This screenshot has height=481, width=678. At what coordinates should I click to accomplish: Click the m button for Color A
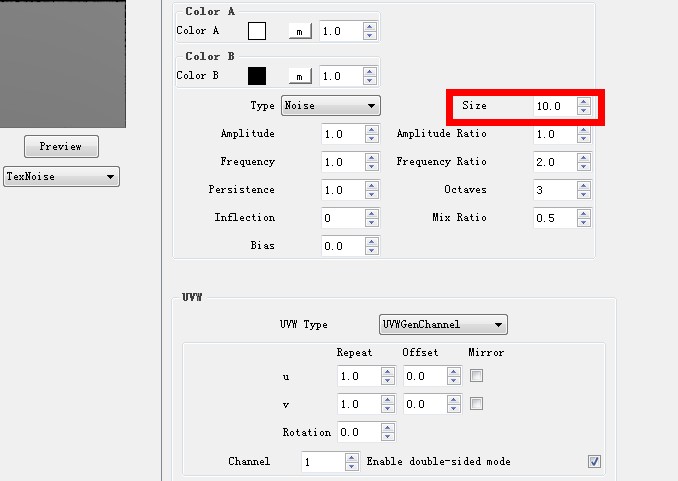pyautogui.click(x=300, y=32)
